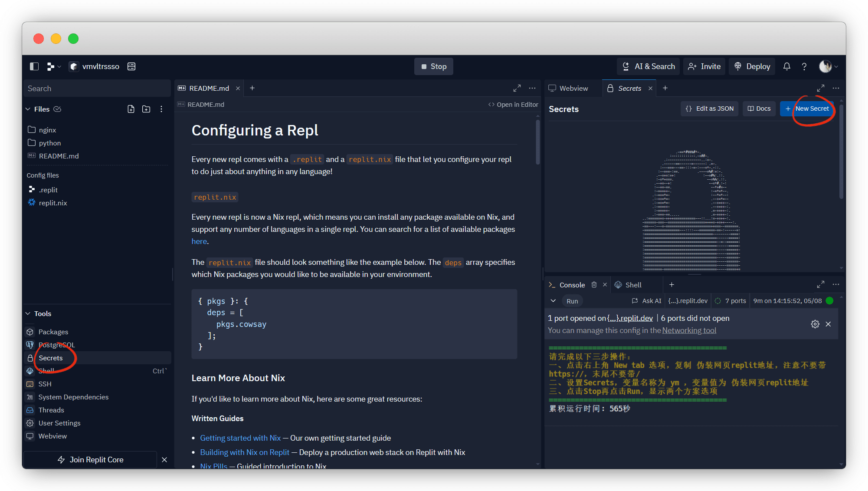This screenshot has height=491, width=868.
Task: Switch to the Webview tab
Action: (568, 88)
